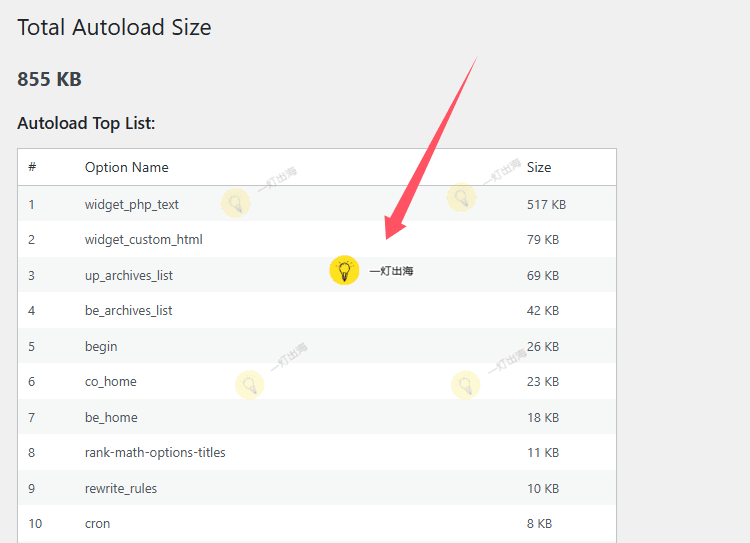Click the # column header
The image size is (750, 543).
(32, 167)
